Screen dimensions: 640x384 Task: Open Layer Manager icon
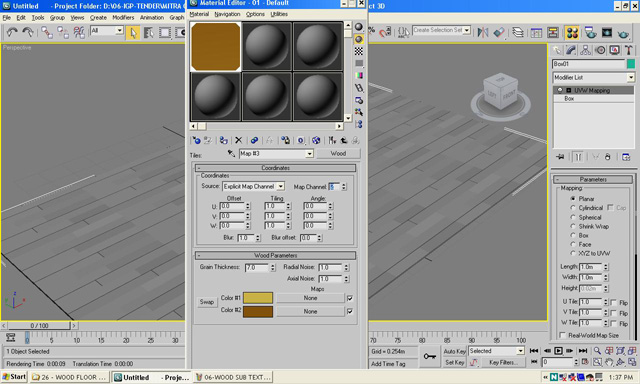[x=518, y=32]
